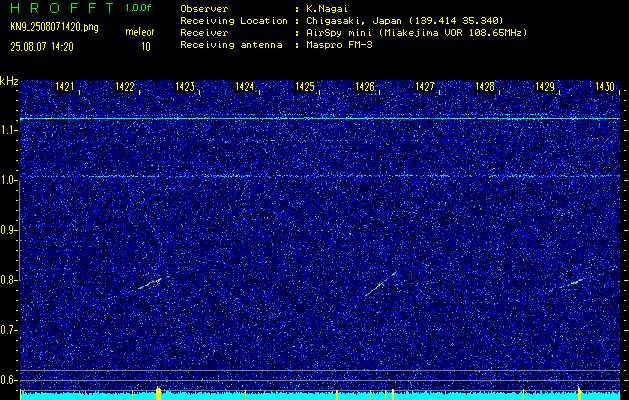This screenshot has height=400, width=629.
Task: Click the 0.8 frequency axis label
Action: [x=8, y=280]
